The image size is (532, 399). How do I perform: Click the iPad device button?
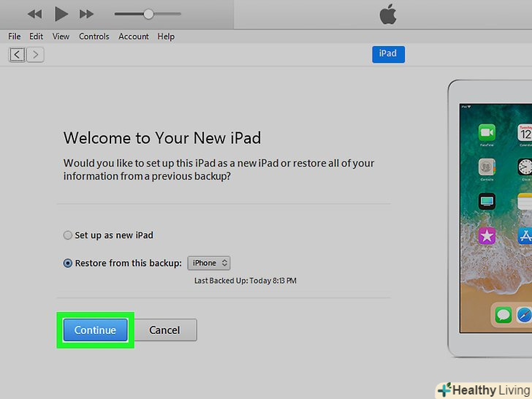pyautogui.click(x=388, y=54)
